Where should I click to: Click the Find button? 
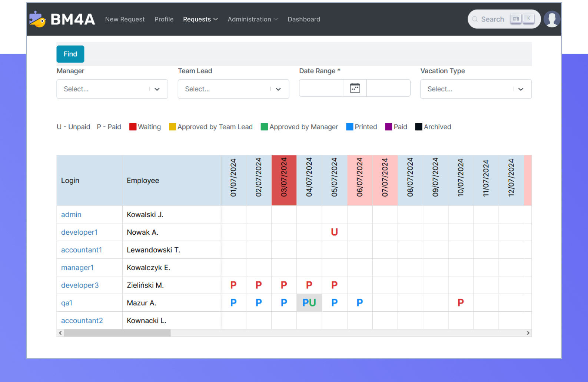(70, 54)
